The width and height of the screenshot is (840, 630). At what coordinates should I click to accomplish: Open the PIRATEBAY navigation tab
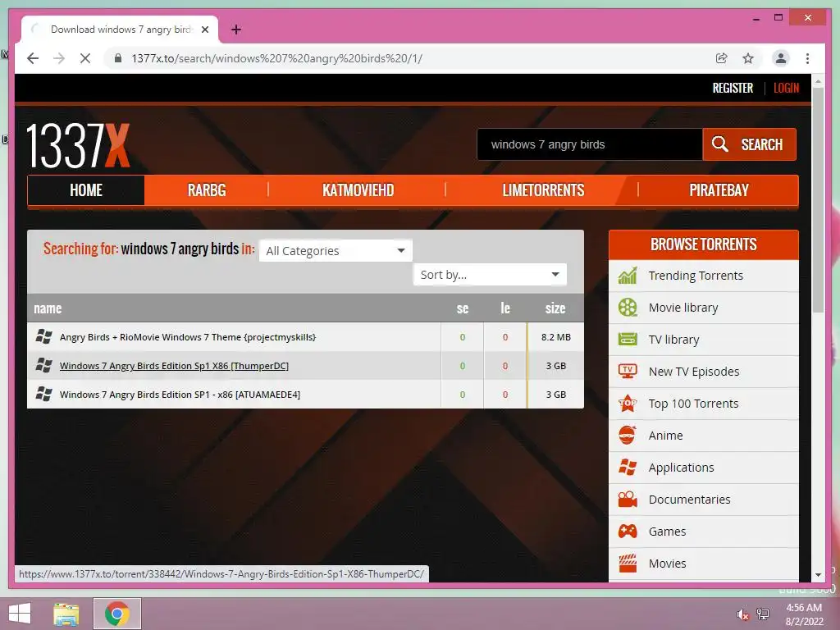(719, 190)
